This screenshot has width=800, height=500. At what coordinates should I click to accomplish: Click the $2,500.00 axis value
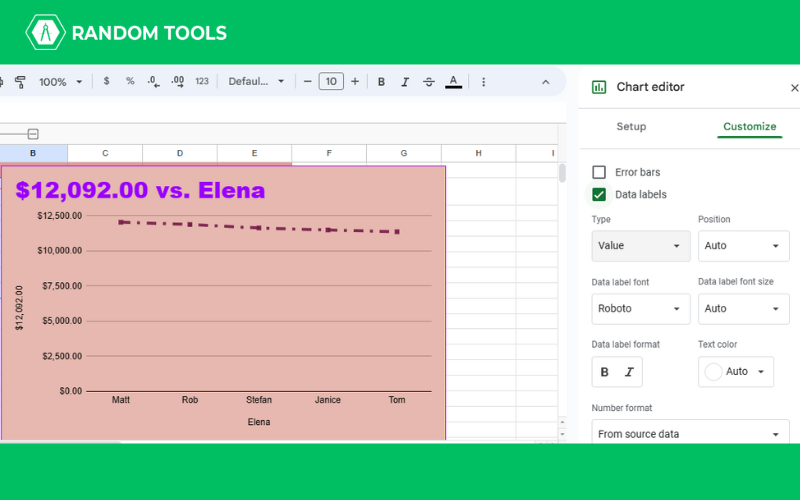pos(62,356)
